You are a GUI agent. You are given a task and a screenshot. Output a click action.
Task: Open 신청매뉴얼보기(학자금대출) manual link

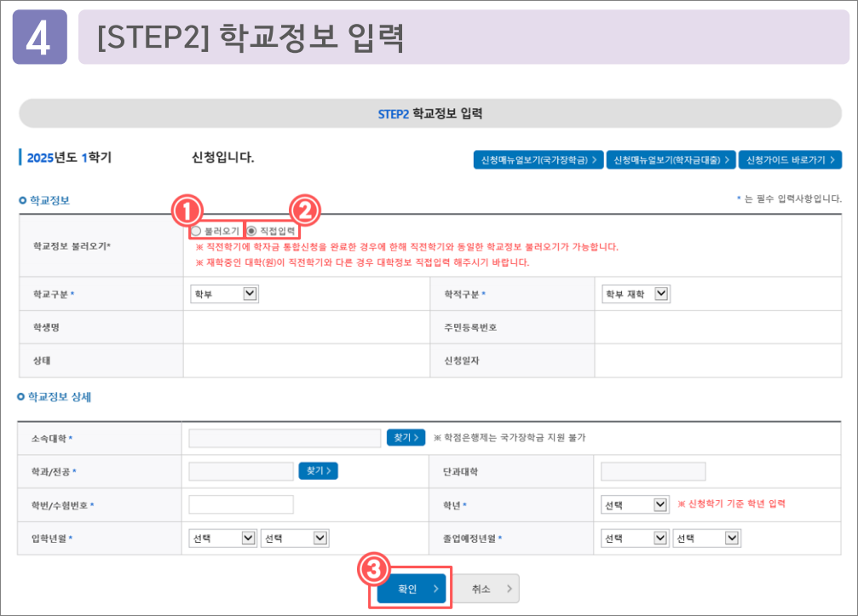672,159
